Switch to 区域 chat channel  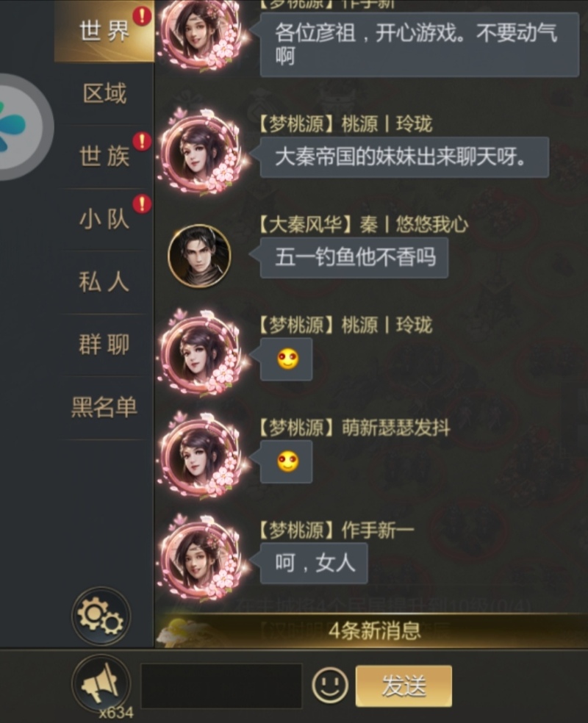[x=104, y=93]
